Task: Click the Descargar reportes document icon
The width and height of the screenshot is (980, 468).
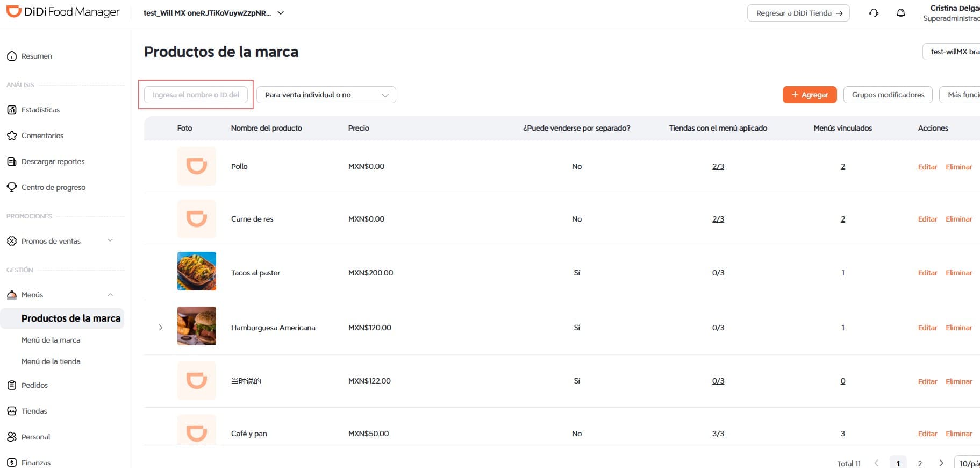Action: coord(12,161)
